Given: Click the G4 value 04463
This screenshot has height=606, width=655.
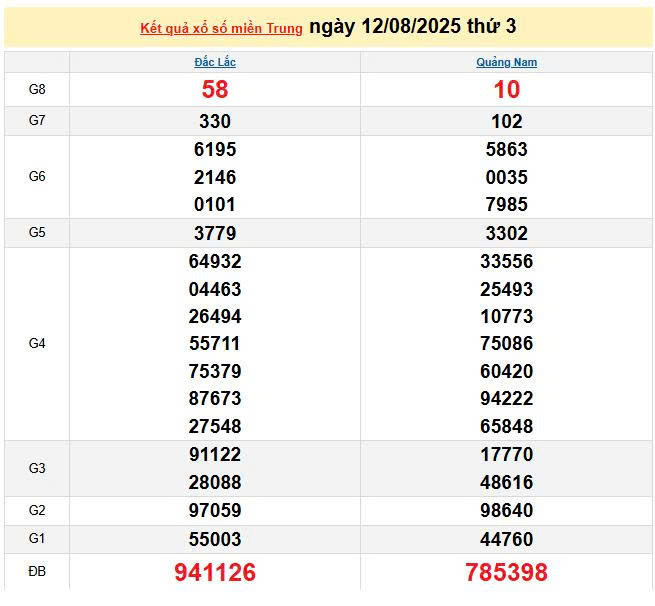Looking at the screenshot, I should click(215, 289).
